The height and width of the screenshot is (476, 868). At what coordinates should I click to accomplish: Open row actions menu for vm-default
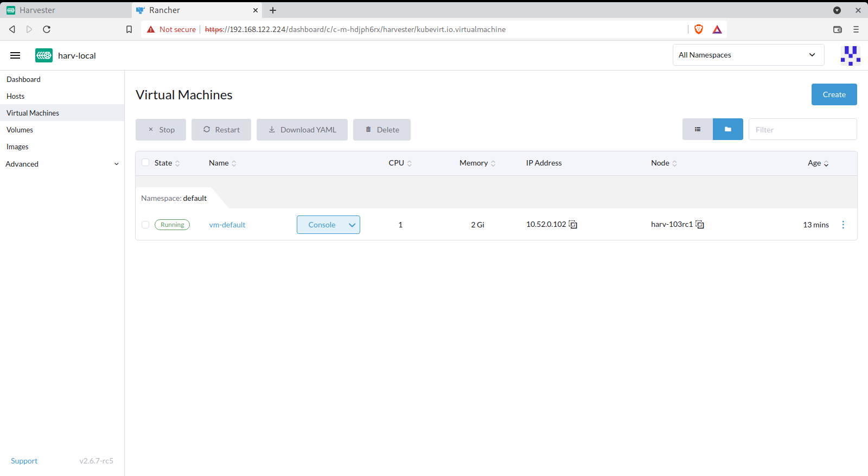(843, 225)
